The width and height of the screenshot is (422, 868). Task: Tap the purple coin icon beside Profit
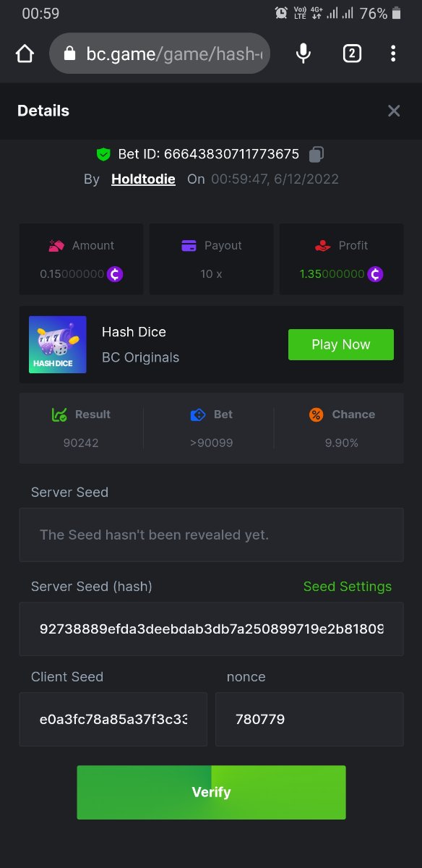pos(375,274)
